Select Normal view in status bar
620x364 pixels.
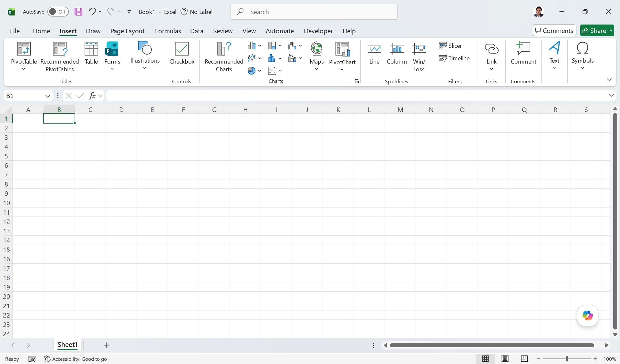[x=485, y=359]
